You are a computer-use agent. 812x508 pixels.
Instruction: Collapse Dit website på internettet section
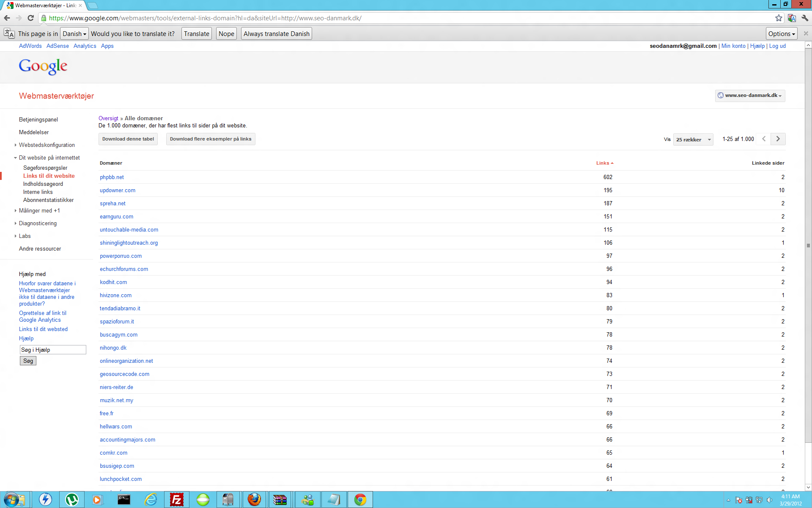pyautogui.click(x=49, y=157)
